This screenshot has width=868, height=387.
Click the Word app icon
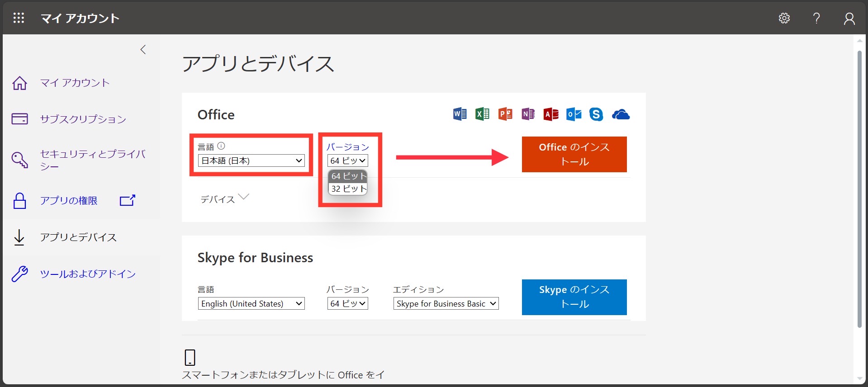460,114
